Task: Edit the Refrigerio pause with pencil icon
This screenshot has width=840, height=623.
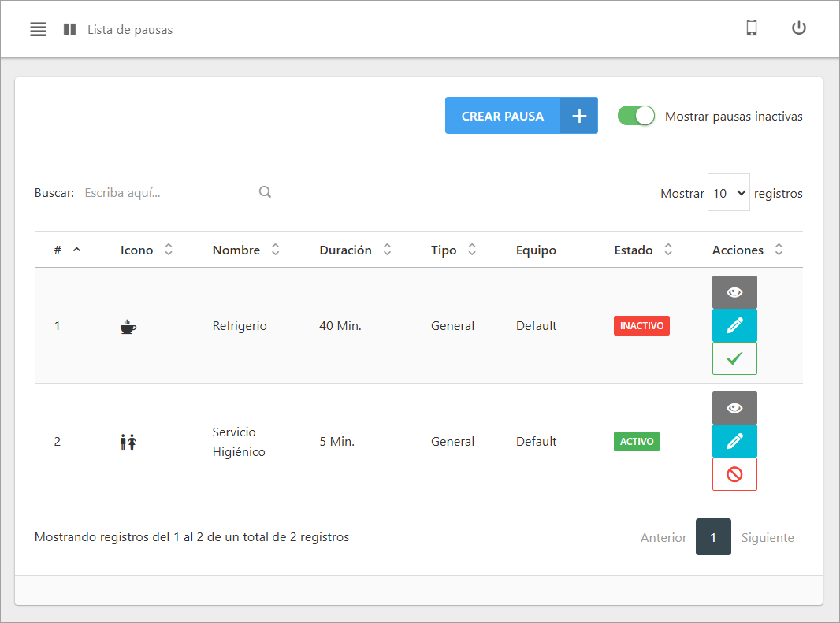Action: [734, 325]
